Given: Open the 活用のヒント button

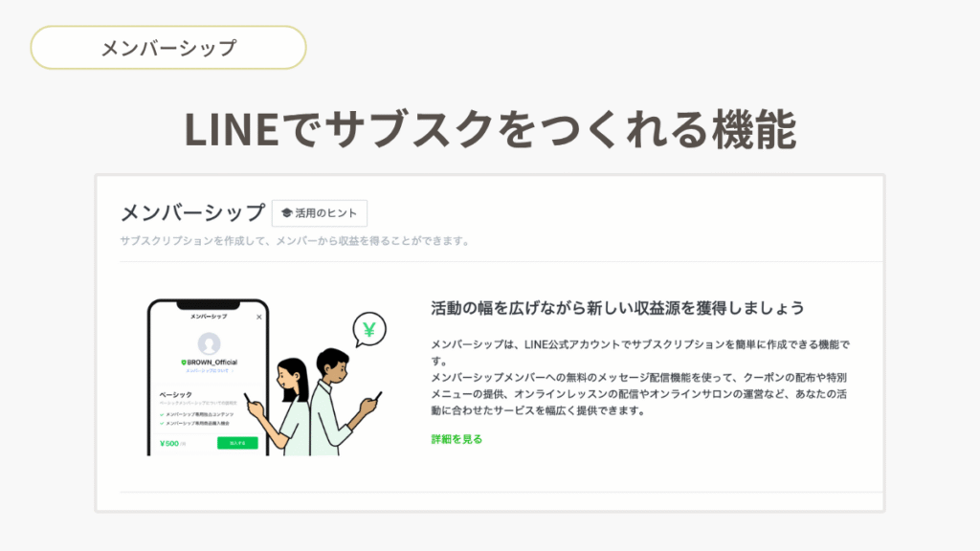Looking at the screenshot, I should [320, 213].
